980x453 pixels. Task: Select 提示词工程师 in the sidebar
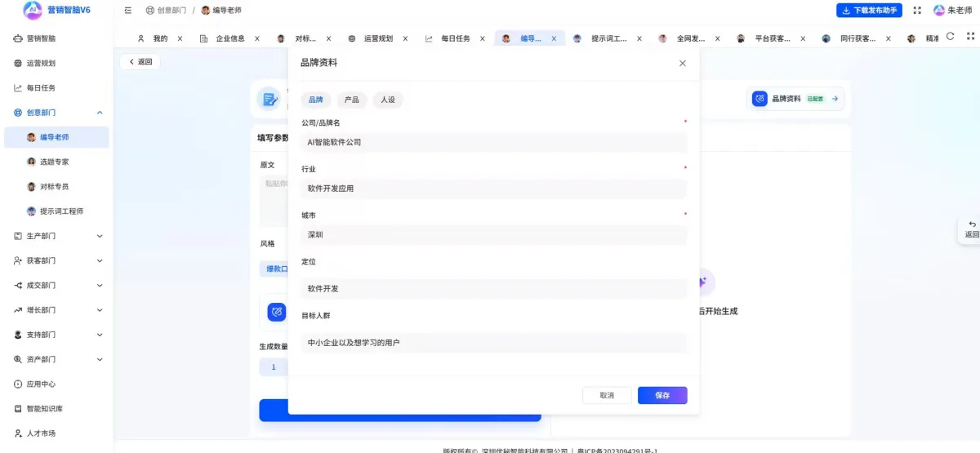[x=56, y=211]
